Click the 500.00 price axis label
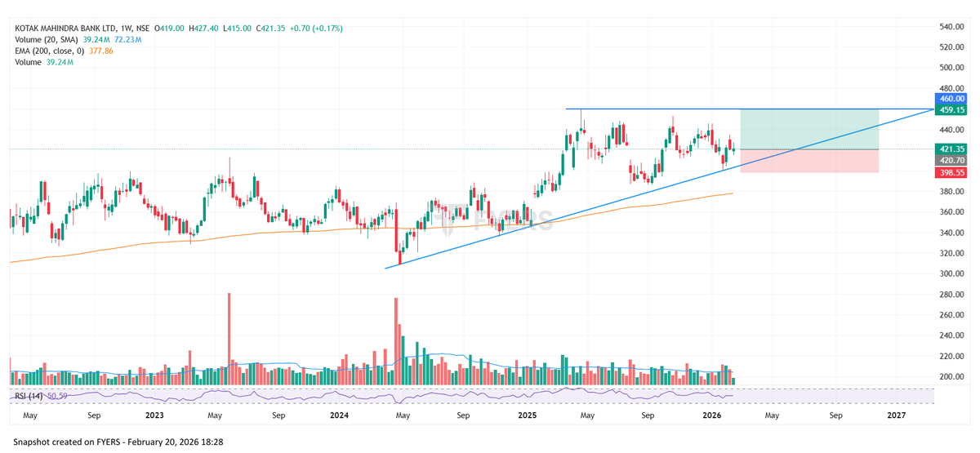The image size is (980, 453). (x=952, y=68)
